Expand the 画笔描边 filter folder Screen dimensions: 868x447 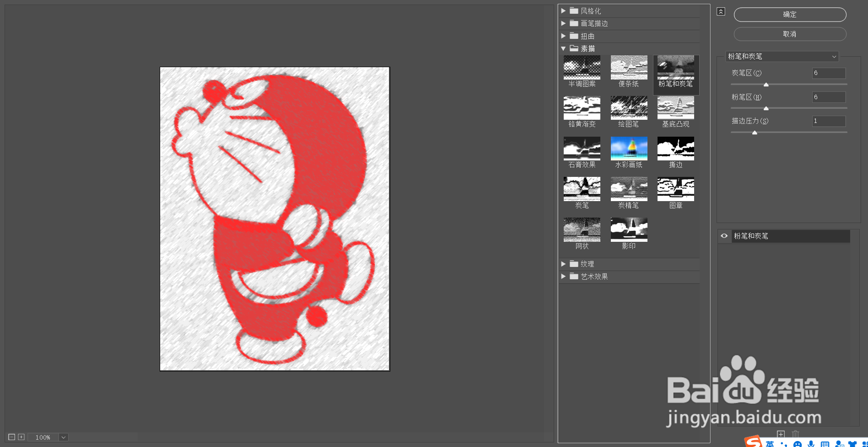(563, 23)
